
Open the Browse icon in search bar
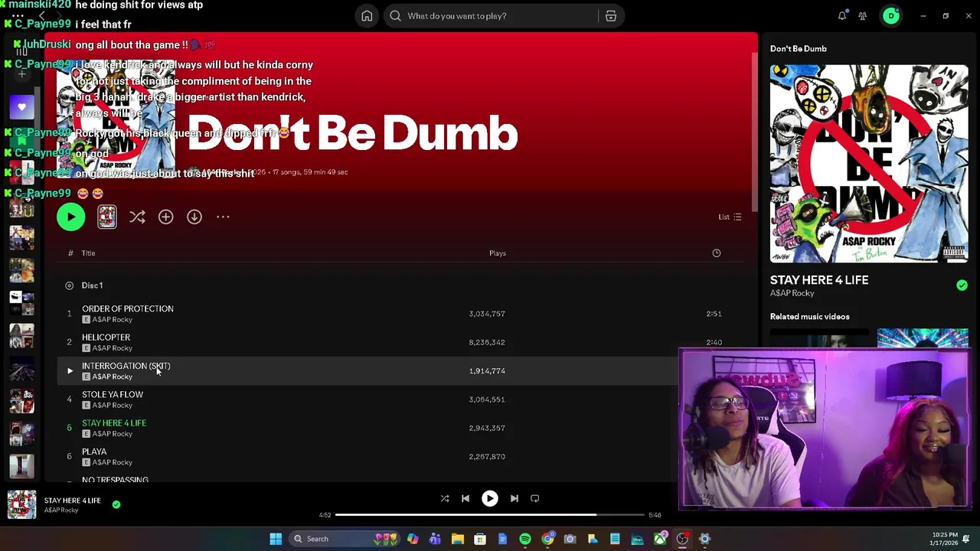(x=611, y=16)
